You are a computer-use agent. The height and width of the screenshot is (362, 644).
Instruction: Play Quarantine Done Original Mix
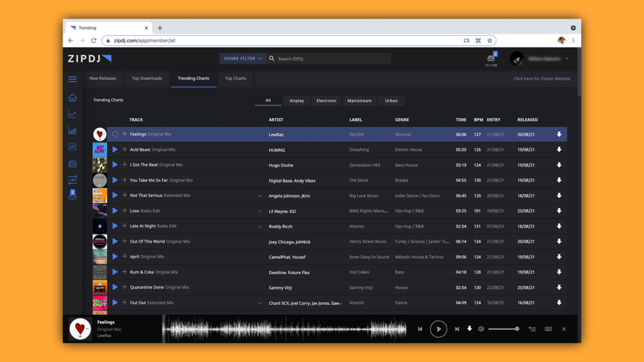pos(115,287)
